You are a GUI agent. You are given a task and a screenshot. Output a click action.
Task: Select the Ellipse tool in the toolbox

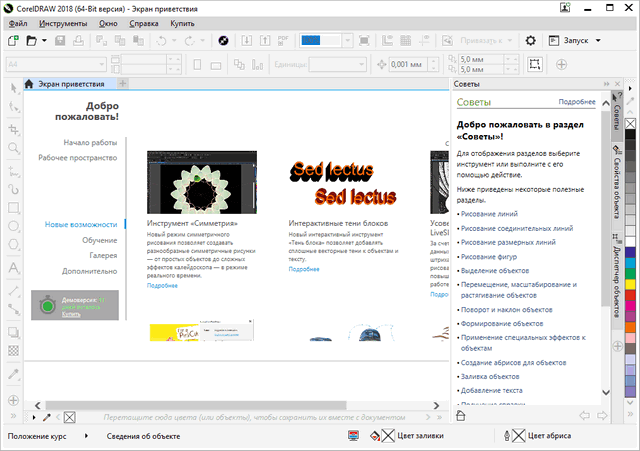tap(14, 227)
